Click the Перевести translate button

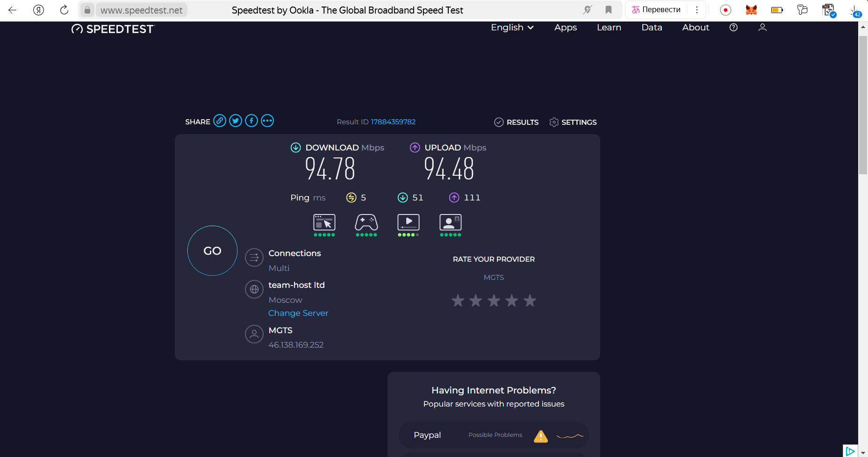pos(656,10)
